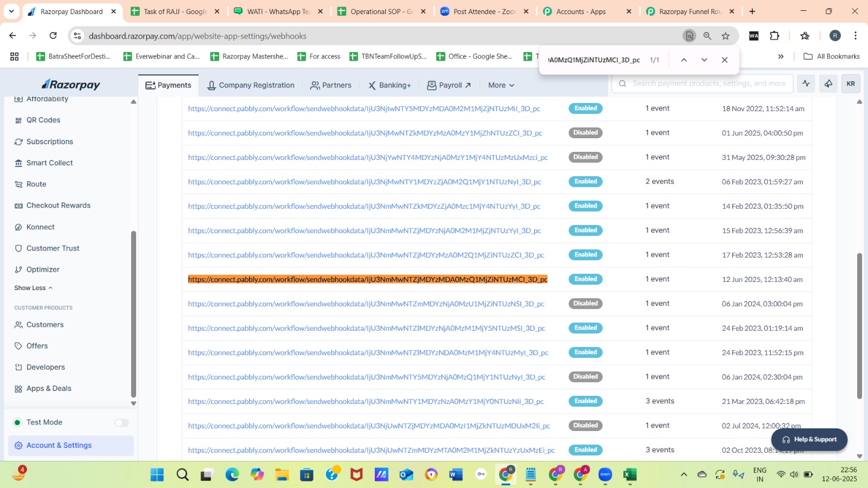Switch to the WATI - WhatsApp browser tab
Viewport: 868px width, 488px height.
point(278,11)
